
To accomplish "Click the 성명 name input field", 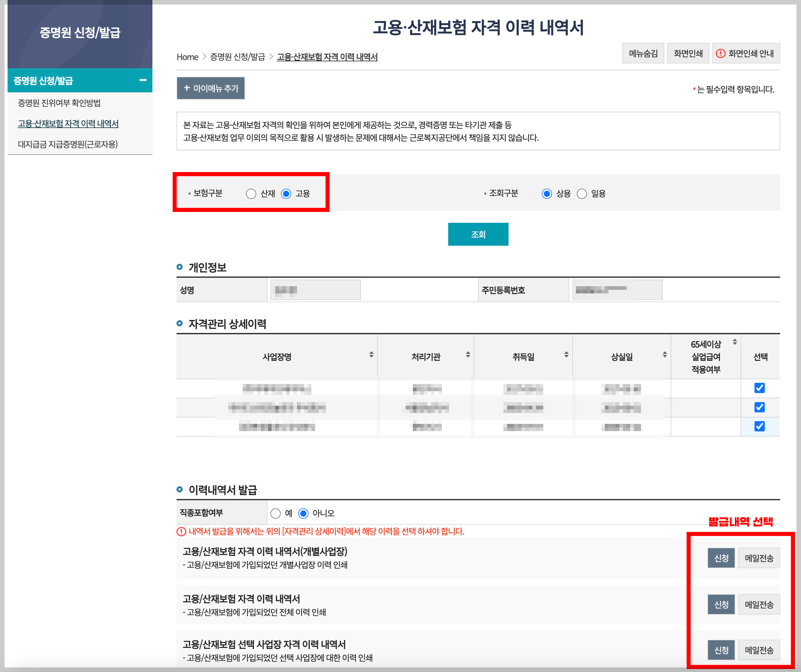I will tap(315, 290).
